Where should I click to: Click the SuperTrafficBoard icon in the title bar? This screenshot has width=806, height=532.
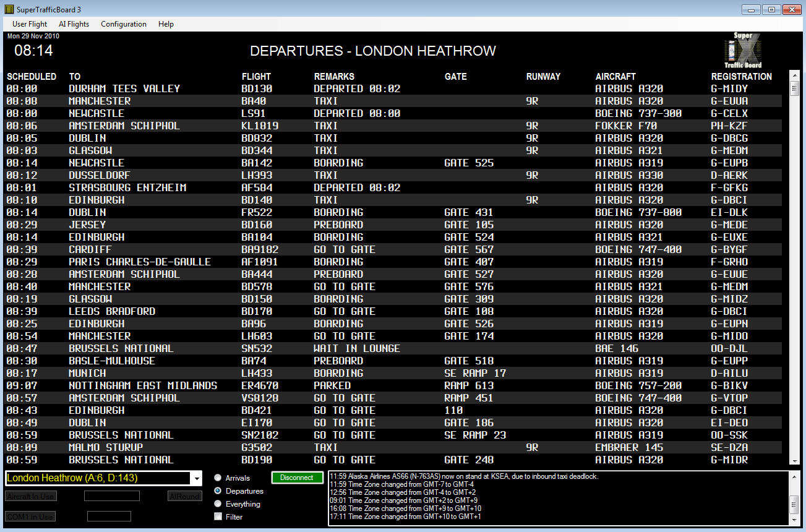(8, 9)
